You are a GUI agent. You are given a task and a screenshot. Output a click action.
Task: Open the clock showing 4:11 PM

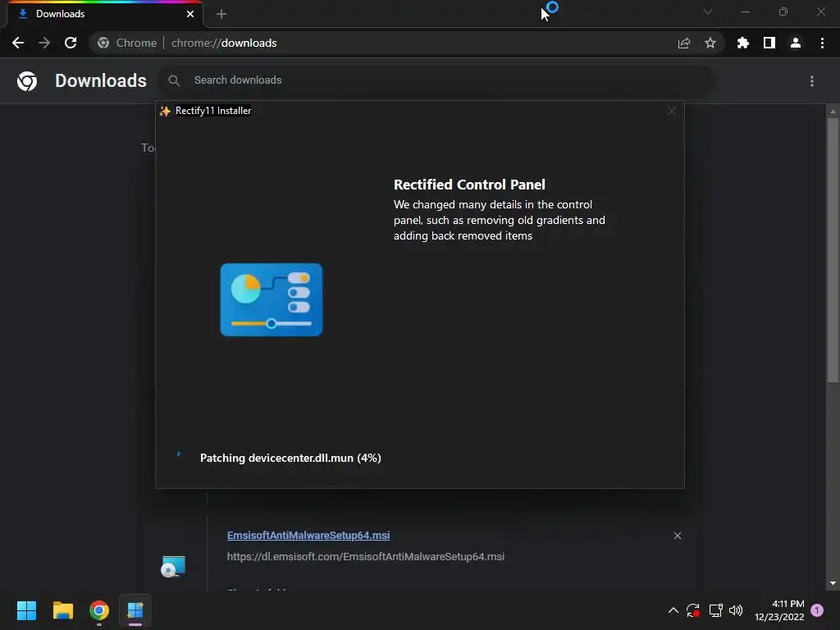[x=779, y=610]
